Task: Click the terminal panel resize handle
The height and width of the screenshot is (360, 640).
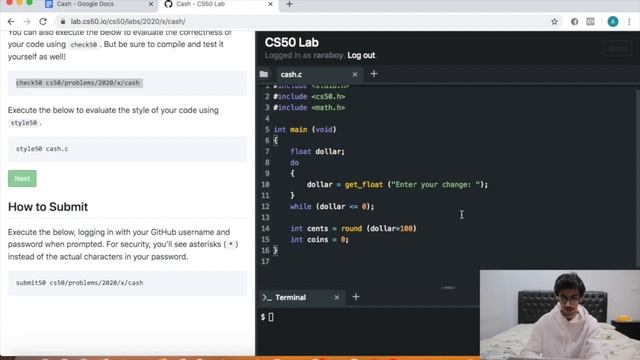Action: coord(448,288)
